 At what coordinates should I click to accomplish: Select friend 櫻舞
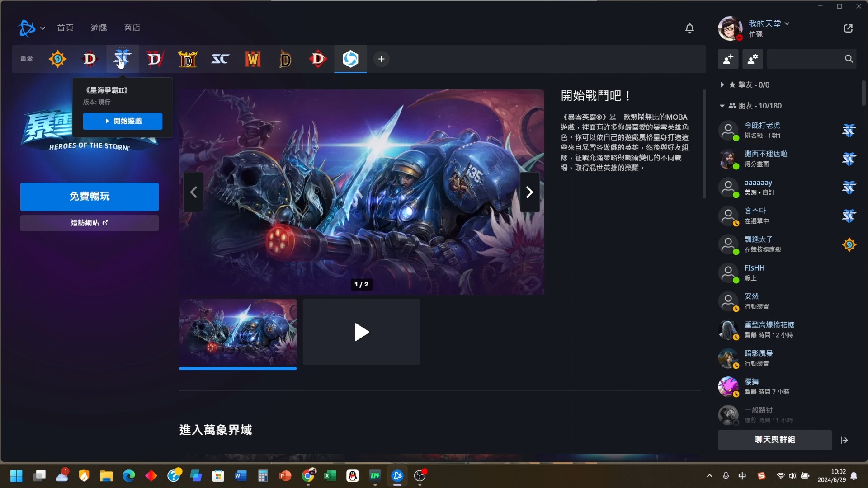pyautogui.click(x=788, y=387)
